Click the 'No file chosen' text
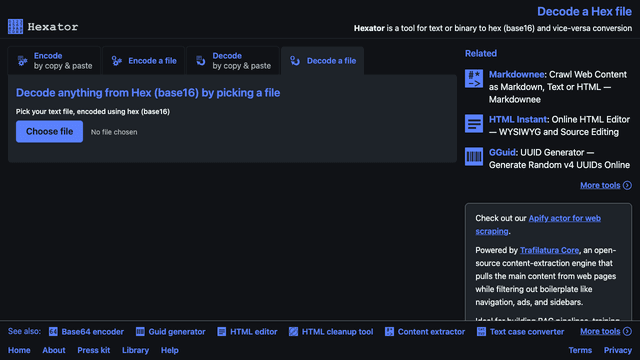The height and width of the screenshot is (360, 640). click(x=114, y=132)
